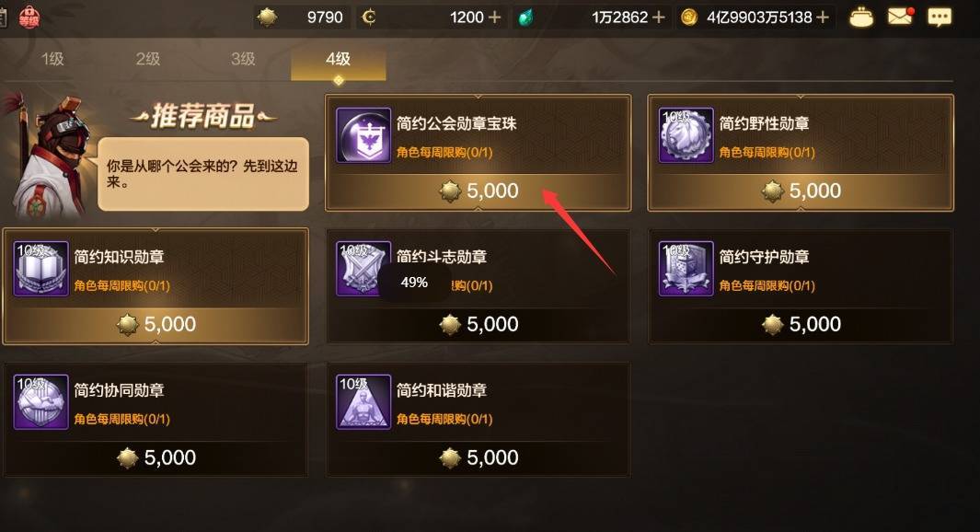This screenshot has height=532, width=980.
Task: Add more gold coins with plus
Action: [x=823, y=17]
